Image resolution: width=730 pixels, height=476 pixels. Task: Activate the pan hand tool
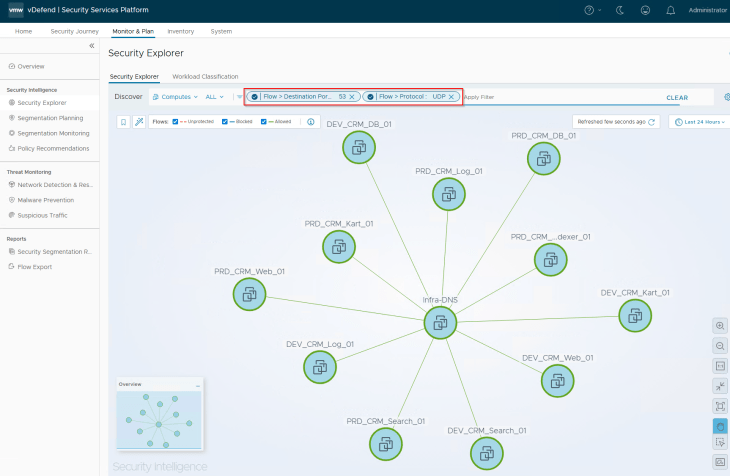pyautogui.click(x=720, y=425)
